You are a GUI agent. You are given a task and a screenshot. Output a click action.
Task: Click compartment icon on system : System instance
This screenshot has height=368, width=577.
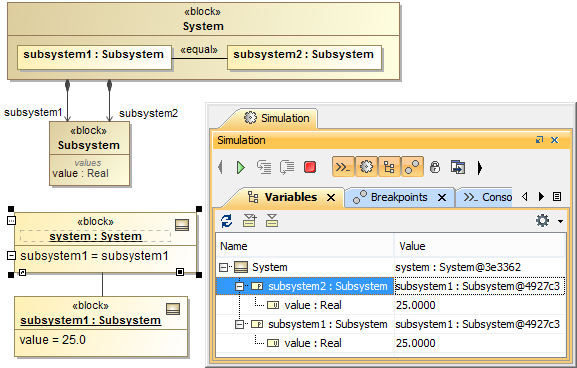[x=182, y=224]
